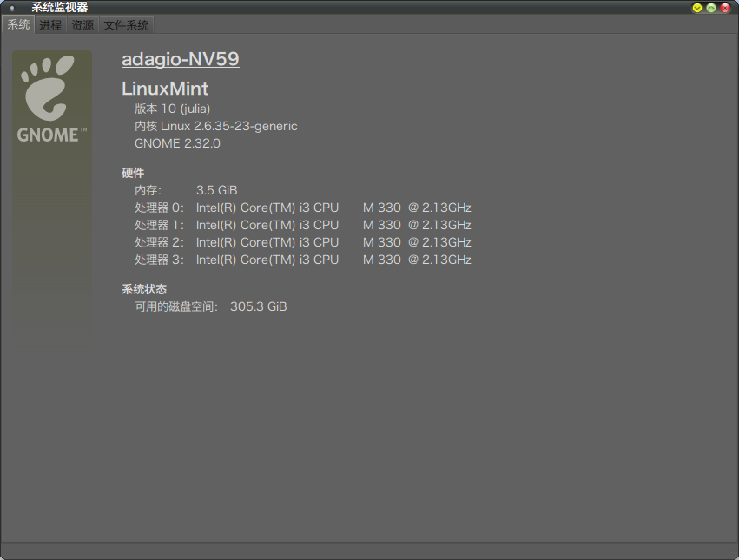Close window using red title bar button
This screenshot has height=560, width=739.
(725, 8)
